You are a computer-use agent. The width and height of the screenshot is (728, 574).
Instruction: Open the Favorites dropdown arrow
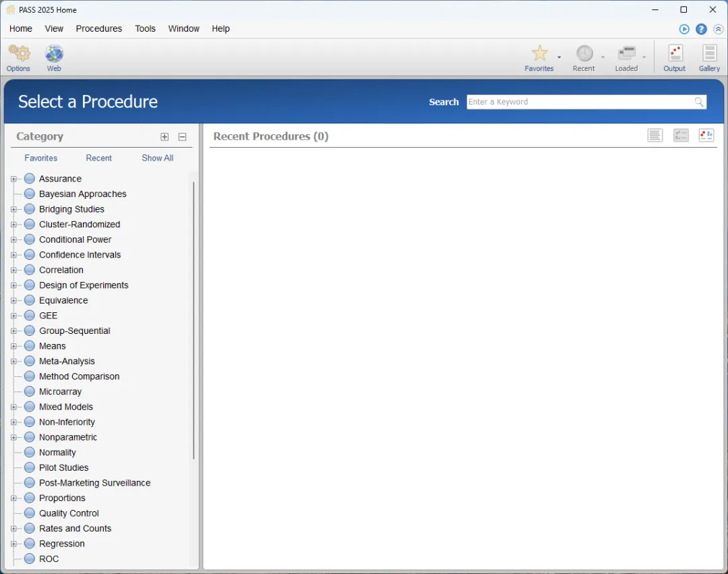tap(559, 57)
